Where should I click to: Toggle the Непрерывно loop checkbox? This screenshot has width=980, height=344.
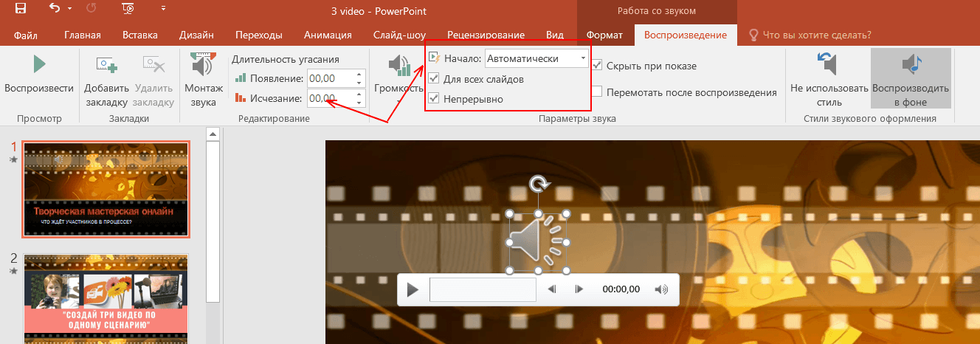pos(434,98)
